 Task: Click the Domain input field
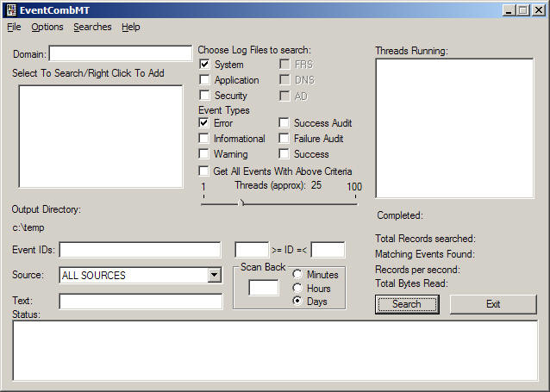(x=121, y=53)
